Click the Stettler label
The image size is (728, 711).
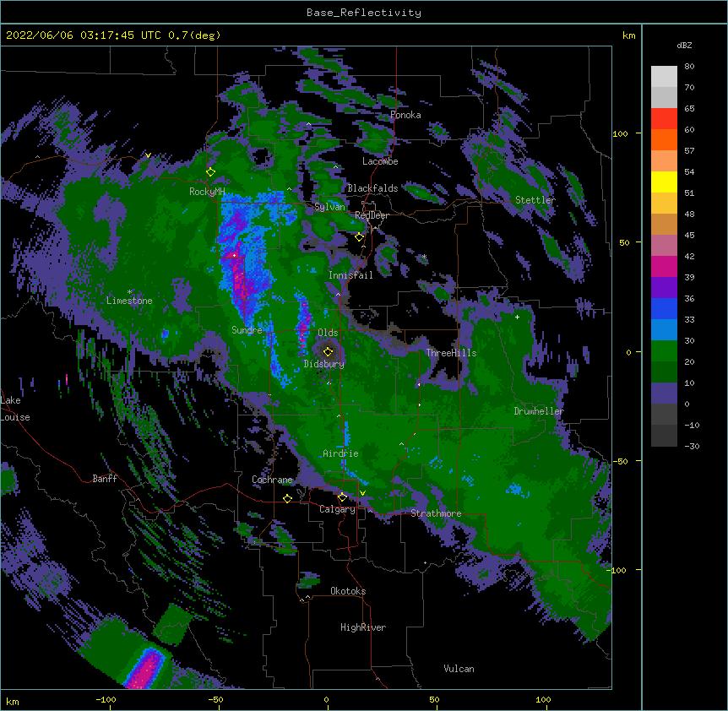(535, 200)
